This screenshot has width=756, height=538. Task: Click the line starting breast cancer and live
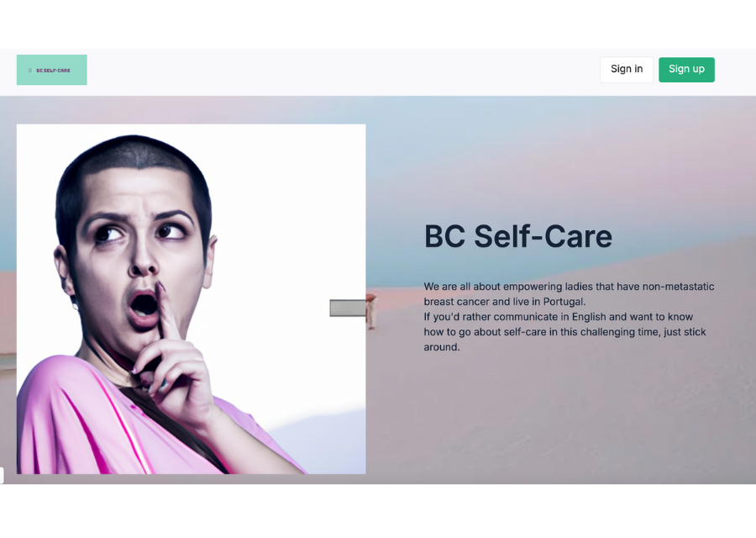pos(505,302)
